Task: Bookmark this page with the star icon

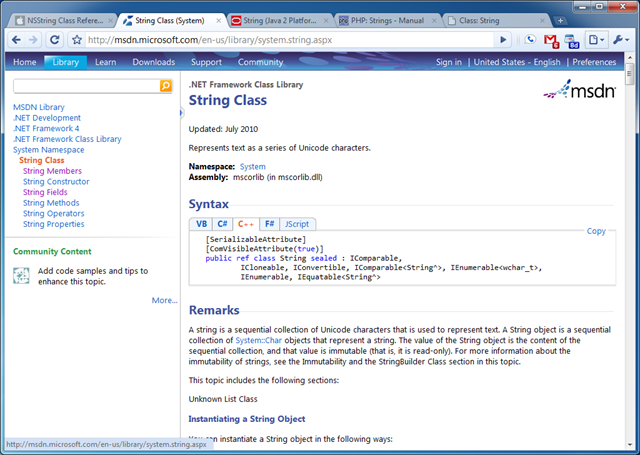Action: [77, 40]
